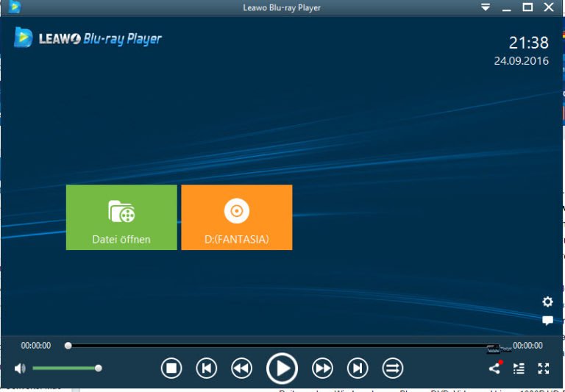Open the title bar dropdown menu arrow
This screenshot has height=392, width=565.
pyautogui.click(x=486, y=7)
